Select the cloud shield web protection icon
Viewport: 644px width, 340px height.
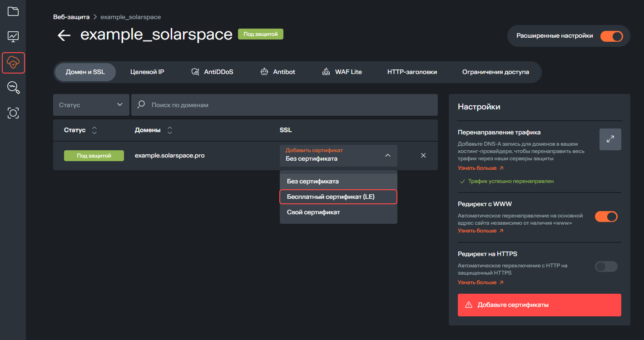tap(13, 63)
